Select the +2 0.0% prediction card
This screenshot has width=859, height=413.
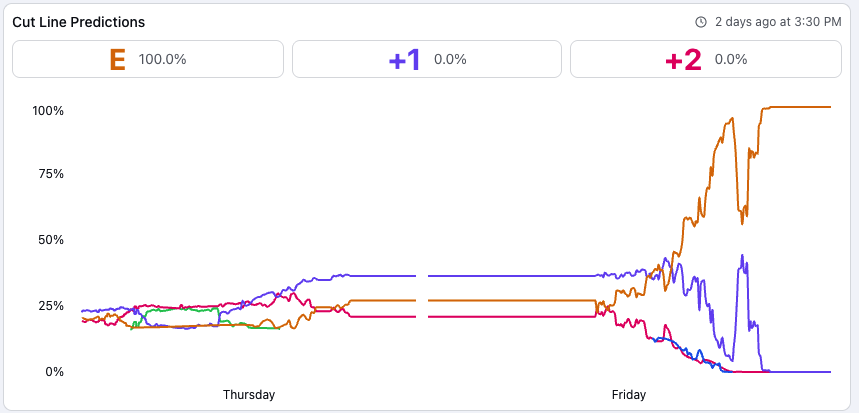tap(706, 59)
